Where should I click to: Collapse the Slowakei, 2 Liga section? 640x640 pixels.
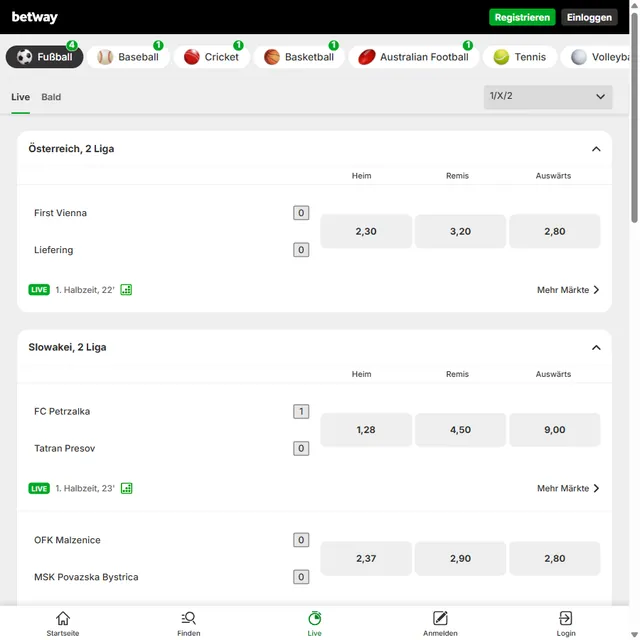tap(596, 347)
